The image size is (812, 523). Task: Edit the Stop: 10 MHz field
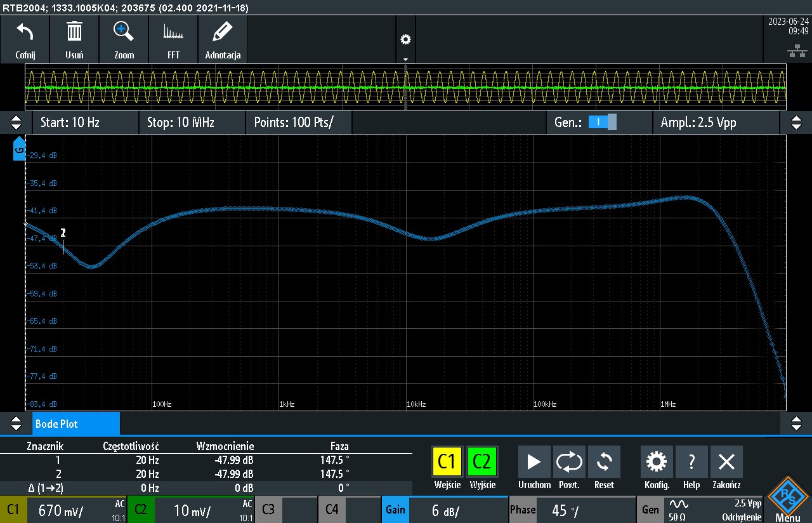(192, 122)
